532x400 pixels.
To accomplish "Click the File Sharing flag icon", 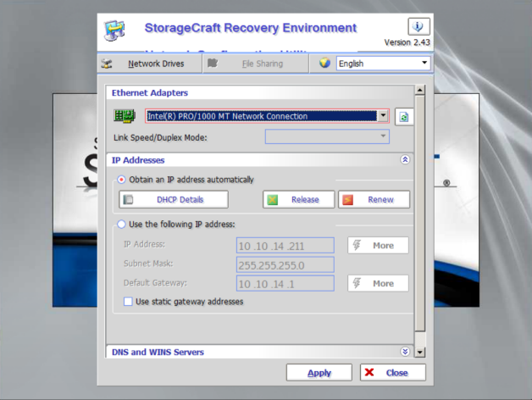I will pos(213,64).
